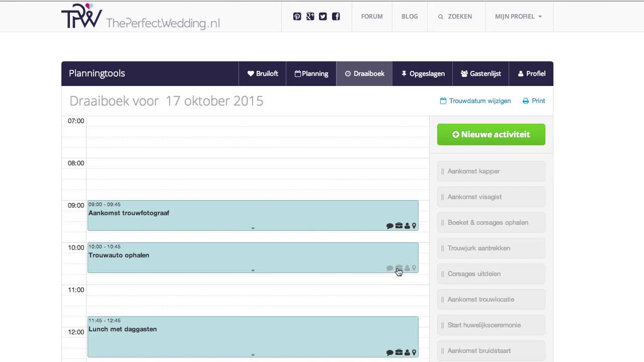The height and width of the screenshot is (362, 644).
Task: Open briefcase icon on Trouwauto ophalen
Action: 398,268
